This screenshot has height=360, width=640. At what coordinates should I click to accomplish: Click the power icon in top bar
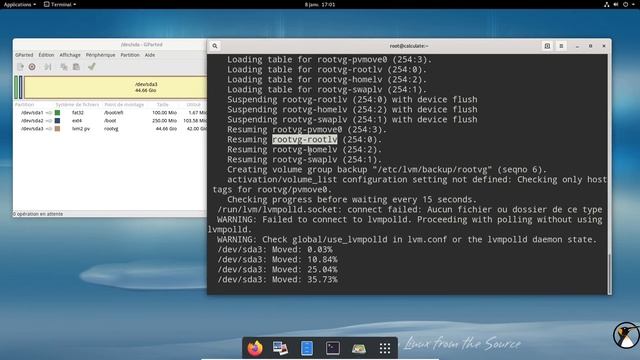(625, 4)
